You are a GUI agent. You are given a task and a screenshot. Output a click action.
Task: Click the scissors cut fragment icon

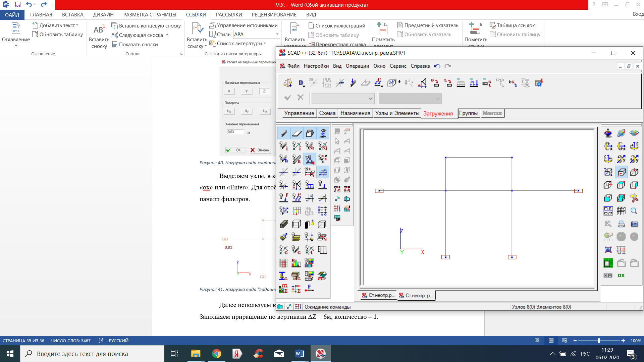coord(634,198)
